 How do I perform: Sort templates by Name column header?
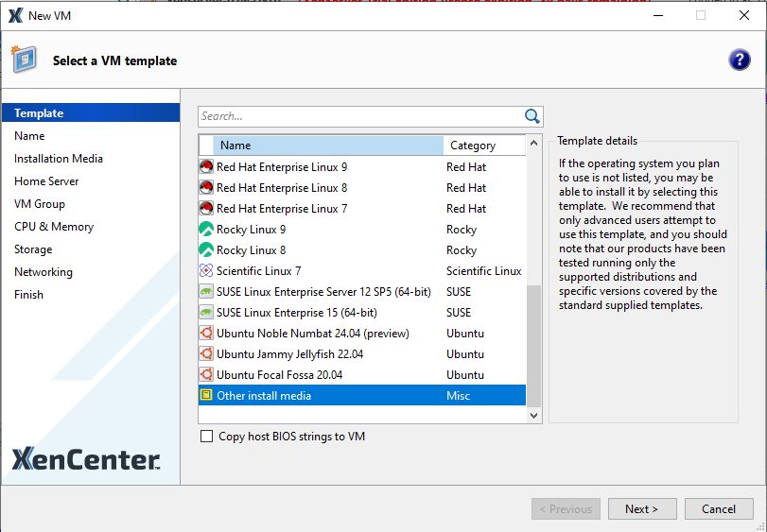coord(328,146)
